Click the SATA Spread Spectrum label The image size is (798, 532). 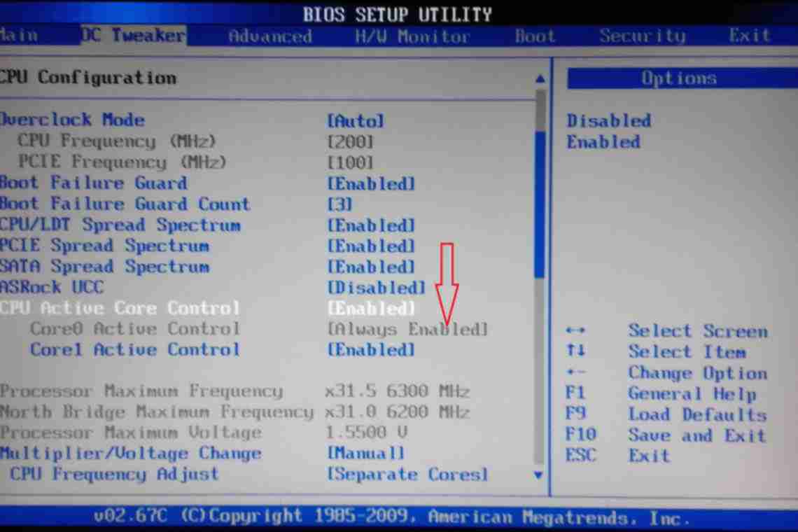pos(104,267)
